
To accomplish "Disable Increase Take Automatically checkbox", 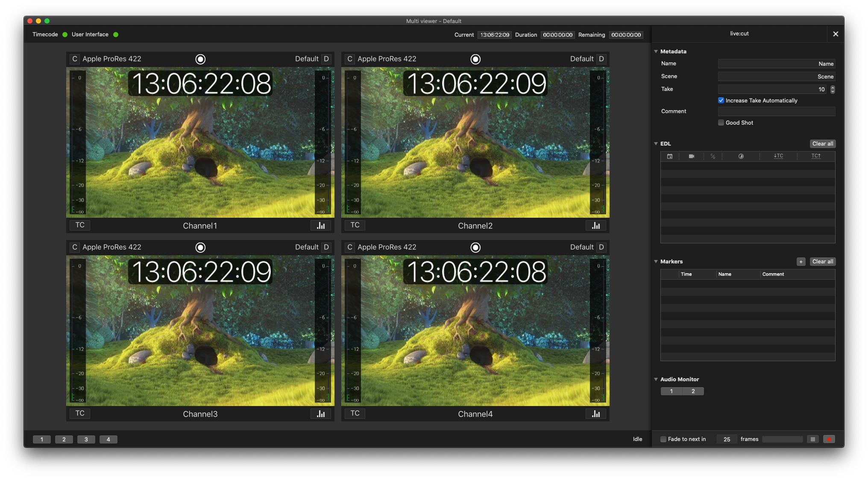I will 721,101.
